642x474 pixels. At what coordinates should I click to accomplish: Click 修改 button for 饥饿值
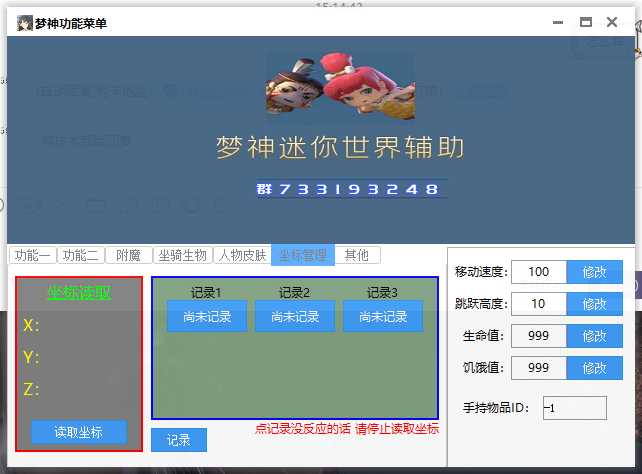595,368
